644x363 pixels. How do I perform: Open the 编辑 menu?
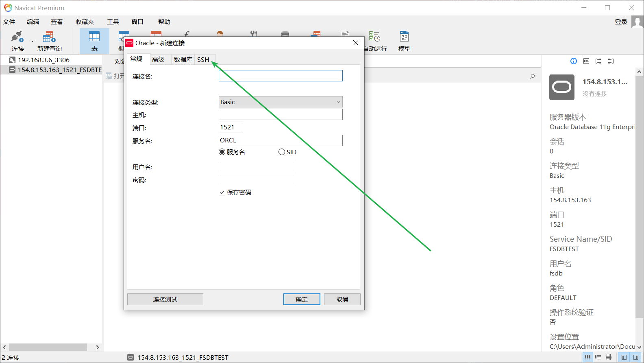(33, 22)
